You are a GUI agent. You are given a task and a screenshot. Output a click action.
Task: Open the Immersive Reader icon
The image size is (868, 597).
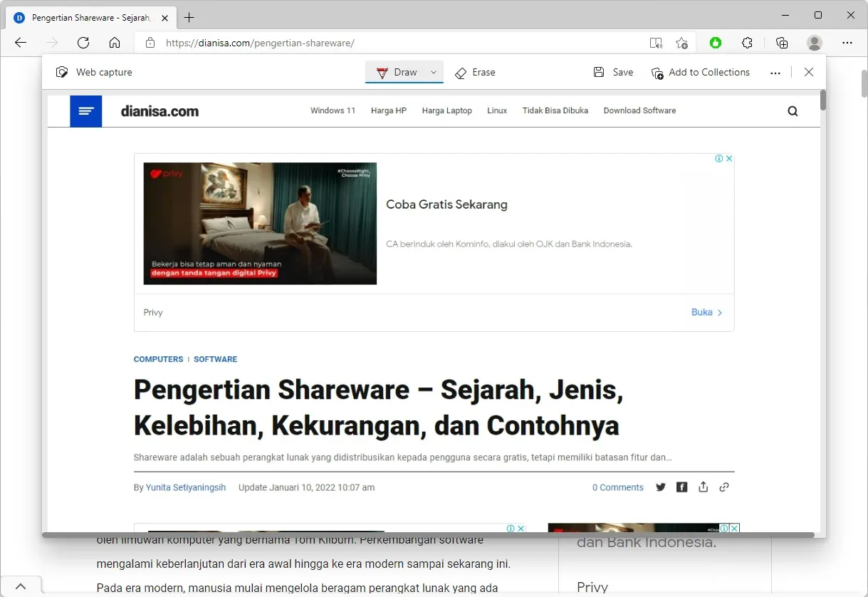(x=656, y=43)
